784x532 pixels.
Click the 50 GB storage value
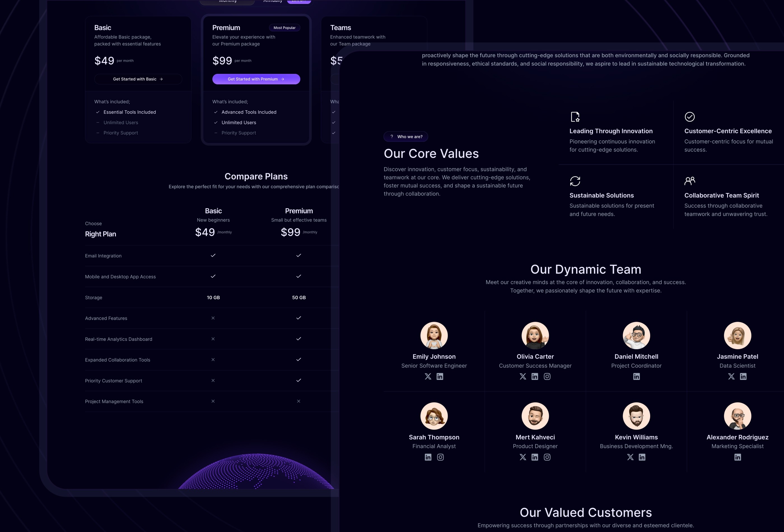point(299,298)
